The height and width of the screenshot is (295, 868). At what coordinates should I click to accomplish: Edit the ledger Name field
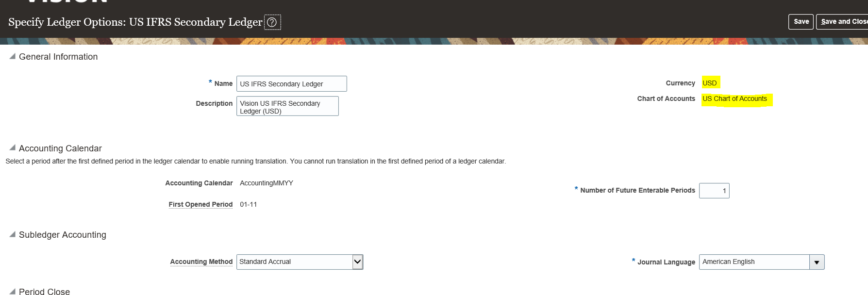click(x=291, y=84)
